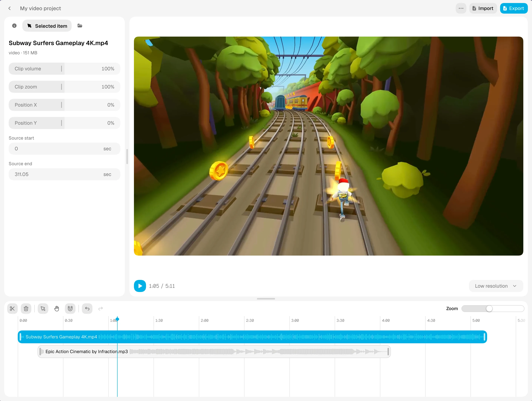Open the media folder tab icon
The height and width of the screenshot is (401, 532).
click(x=80, y=26)
